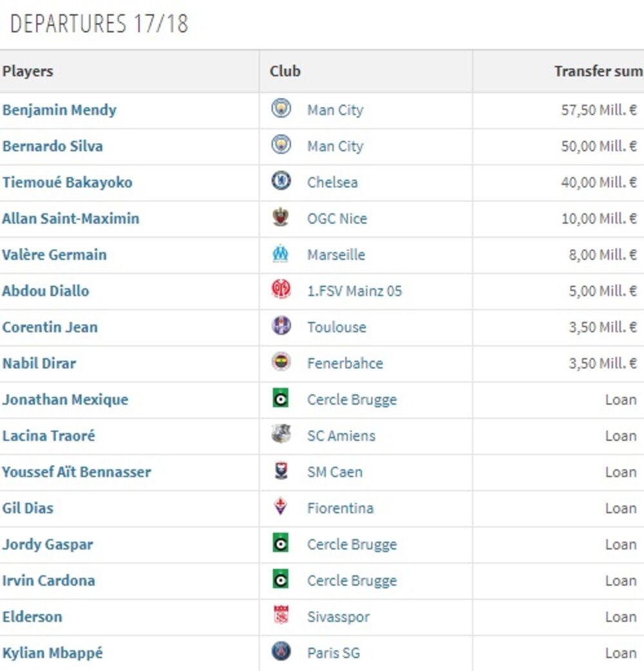Click the Fenerbahce club name link
The image size is (644, 671).
345,363
